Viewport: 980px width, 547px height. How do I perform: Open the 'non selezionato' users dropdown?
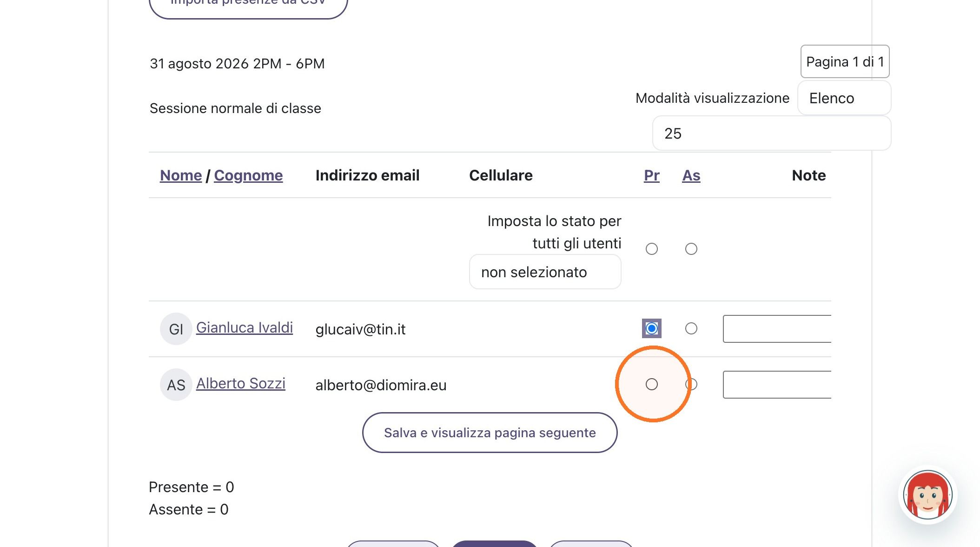click(x=545, y=272)
